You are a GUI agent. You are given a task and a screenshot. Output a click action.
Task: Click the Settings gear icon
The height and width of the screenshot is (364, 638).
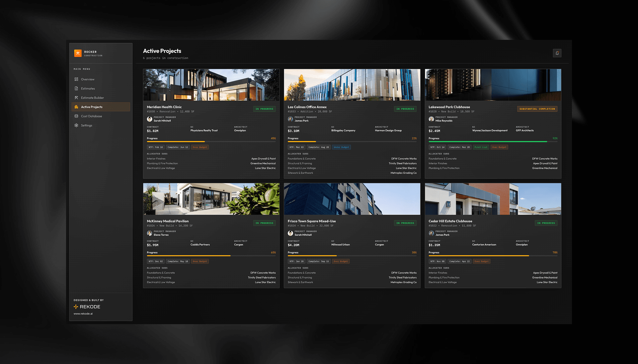pos(76,125)
